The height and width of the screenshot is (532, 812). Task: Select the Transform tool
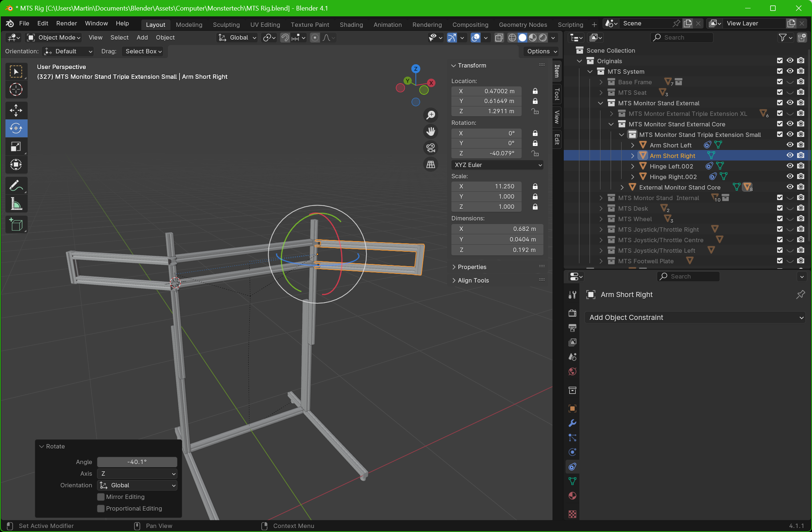[16, 165]
